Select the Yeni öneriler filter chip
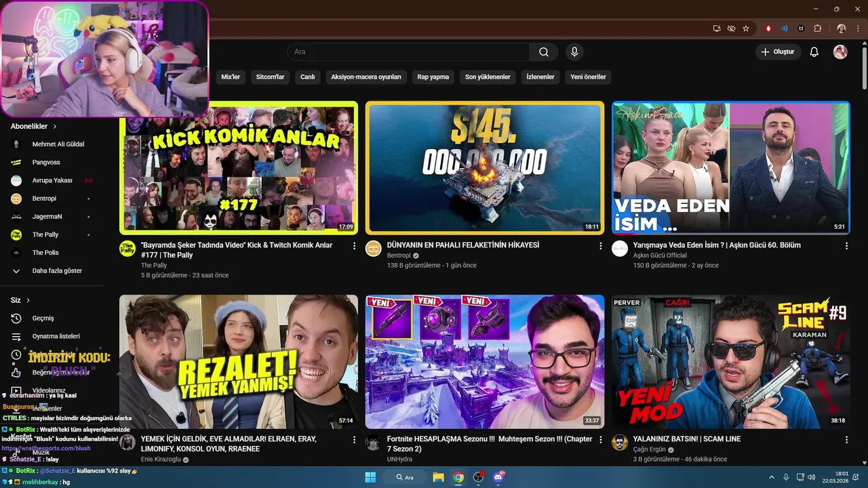 [x=588, y=77]
